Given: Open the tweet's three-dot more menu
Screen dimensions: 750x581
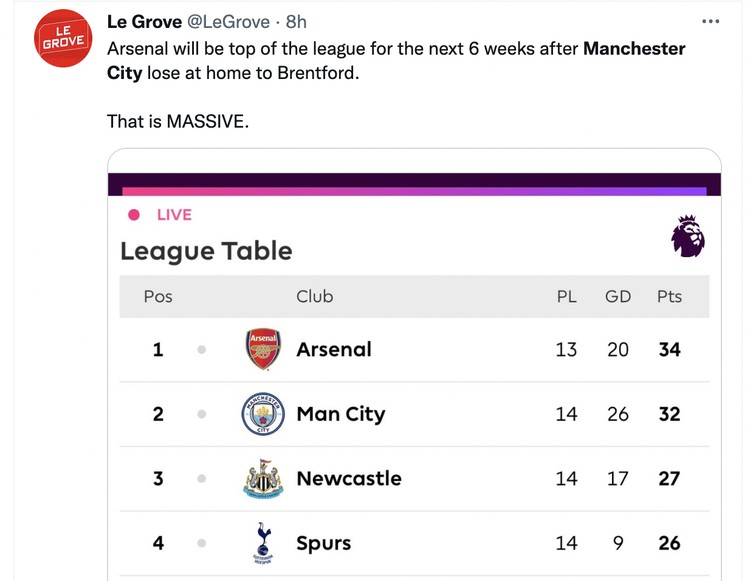Looking at the screenshot, I should [x=710, y=22].
